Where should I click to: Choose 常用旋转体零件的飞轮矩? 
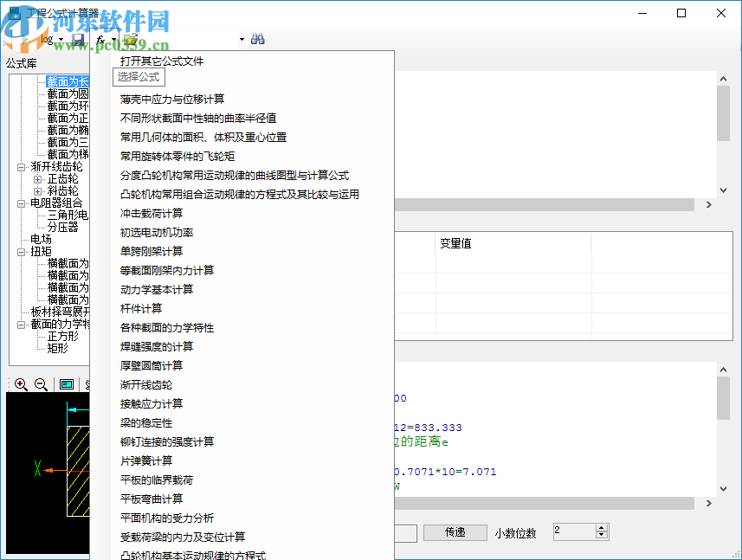[177, 157]
